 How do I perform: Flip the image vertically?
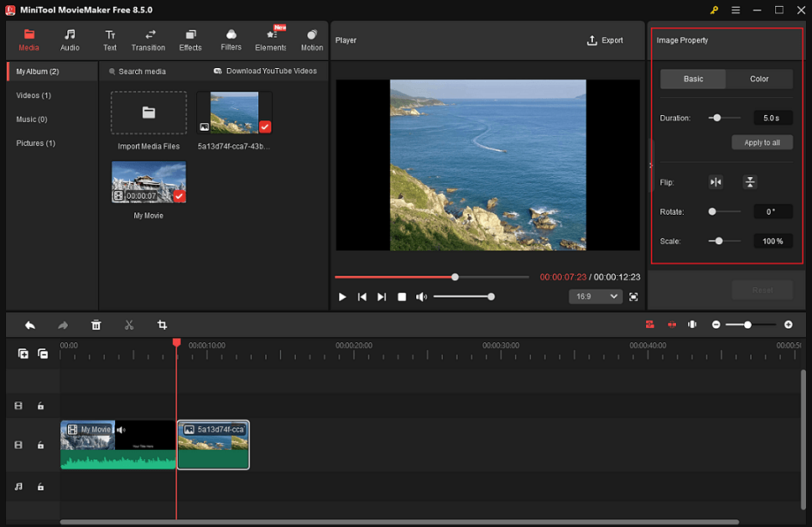pos(749,181)
